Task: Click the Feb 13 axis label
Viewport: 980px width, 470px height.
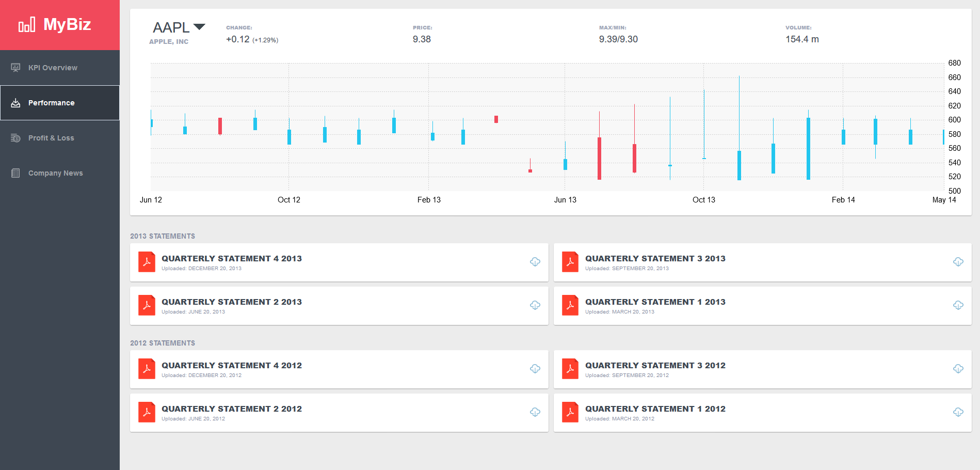Action: (x=429, y=200)
